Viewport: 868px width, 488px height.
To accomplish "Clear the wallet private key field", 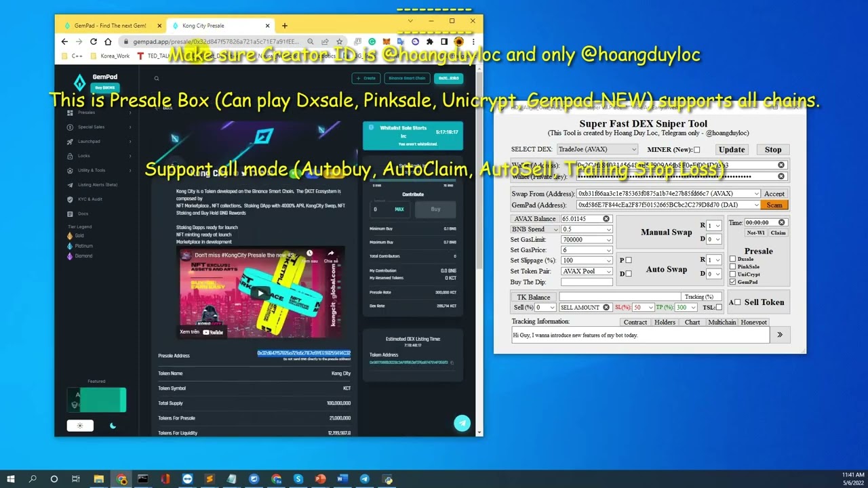I will point(781,176).
